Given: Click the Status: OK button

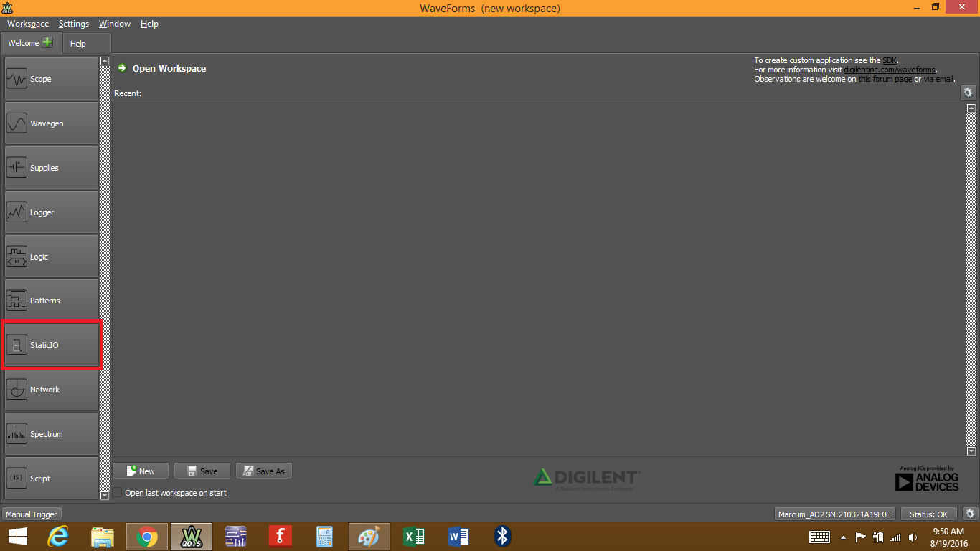Looking at the screenshot, I should coord(929,514).
